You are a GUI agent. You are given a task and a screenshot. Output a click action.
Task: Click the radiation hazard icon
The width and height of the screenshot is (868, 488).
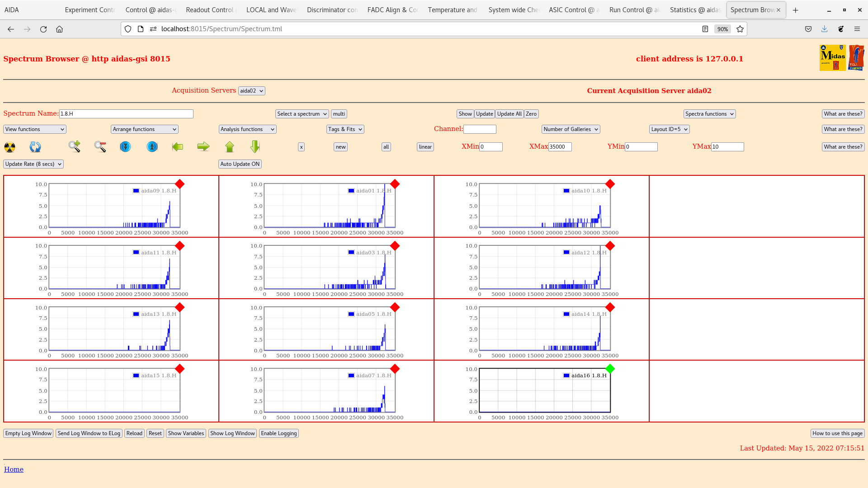click(9, 147)
